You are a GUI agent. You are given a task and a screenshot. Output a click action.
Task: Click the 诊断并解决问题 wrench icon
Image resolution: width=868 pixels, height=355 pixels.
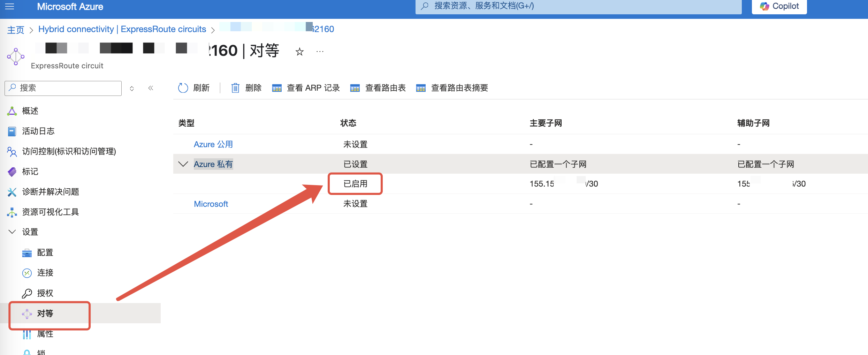12,192
